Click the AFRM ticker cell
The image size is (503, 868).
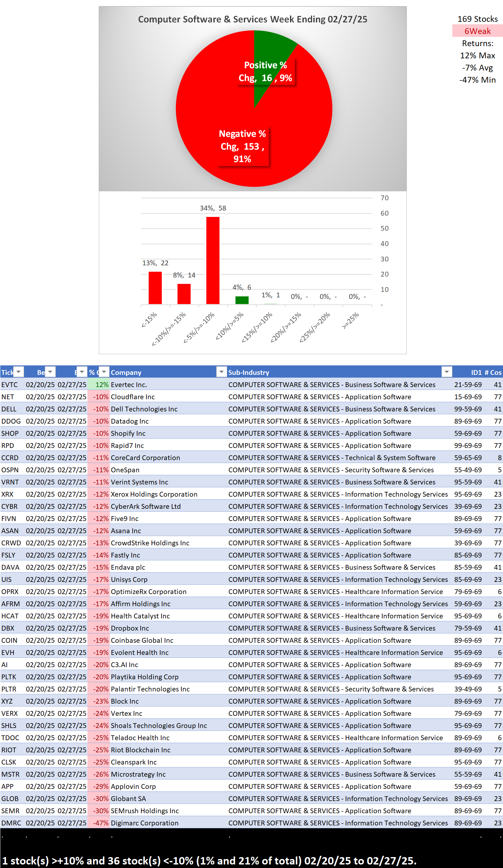coord(12,603)
